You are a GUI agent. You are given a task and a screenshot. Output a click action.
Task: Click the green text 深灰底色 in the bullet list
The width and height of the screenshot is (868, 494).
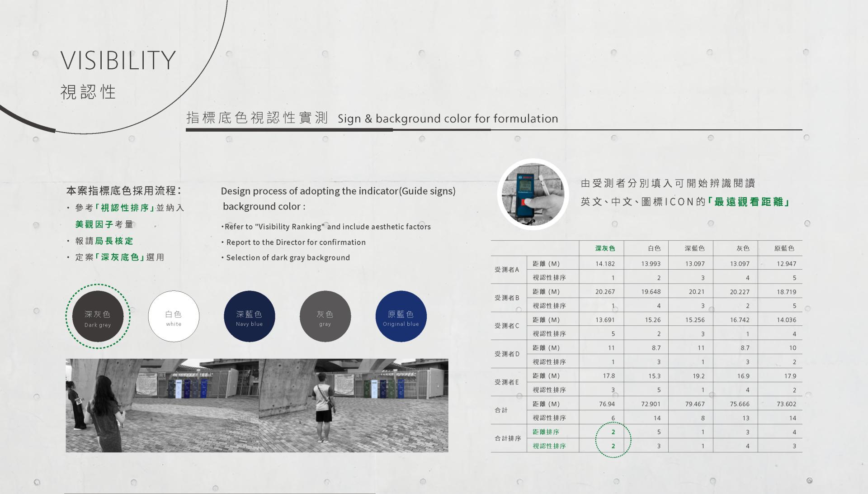[120, 257]
